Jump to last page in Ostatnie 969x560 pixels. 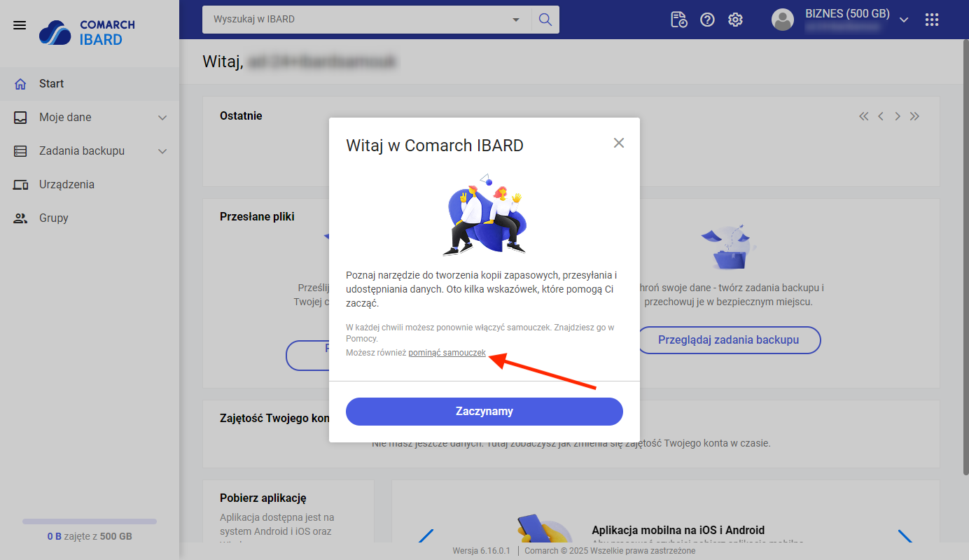(914, 116)
